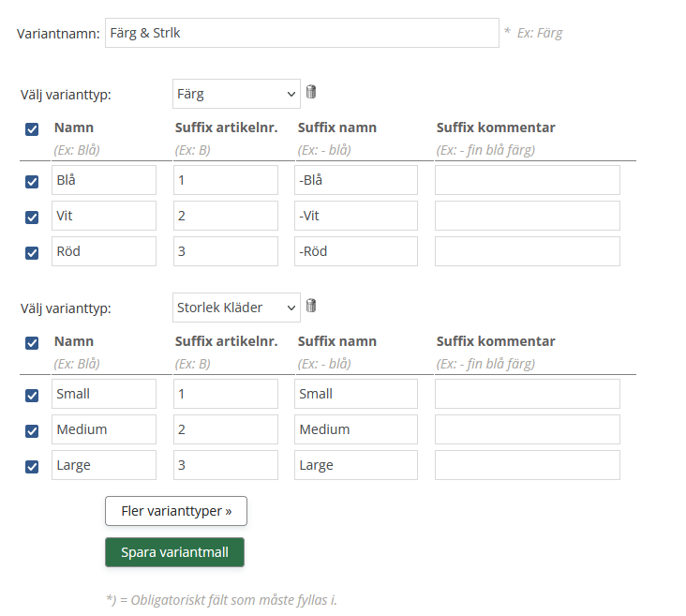Toggle the Vit row checkbox
The image size is (686, 616).
coord(32,218)
